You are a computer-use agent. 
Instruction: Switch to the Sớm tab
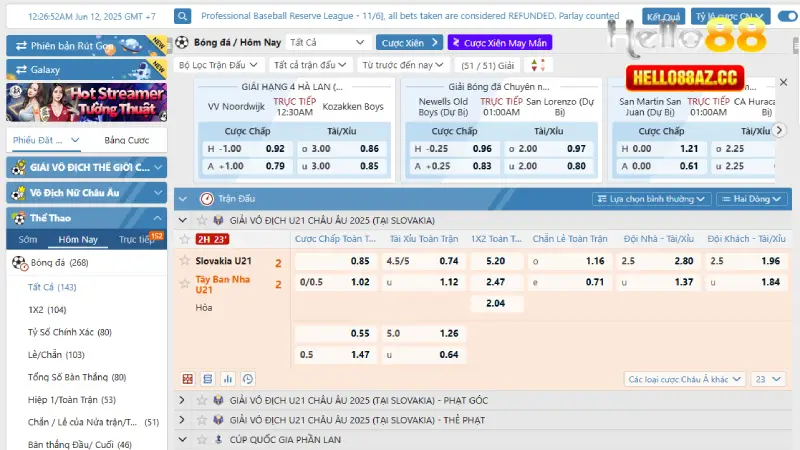(28, 239)
